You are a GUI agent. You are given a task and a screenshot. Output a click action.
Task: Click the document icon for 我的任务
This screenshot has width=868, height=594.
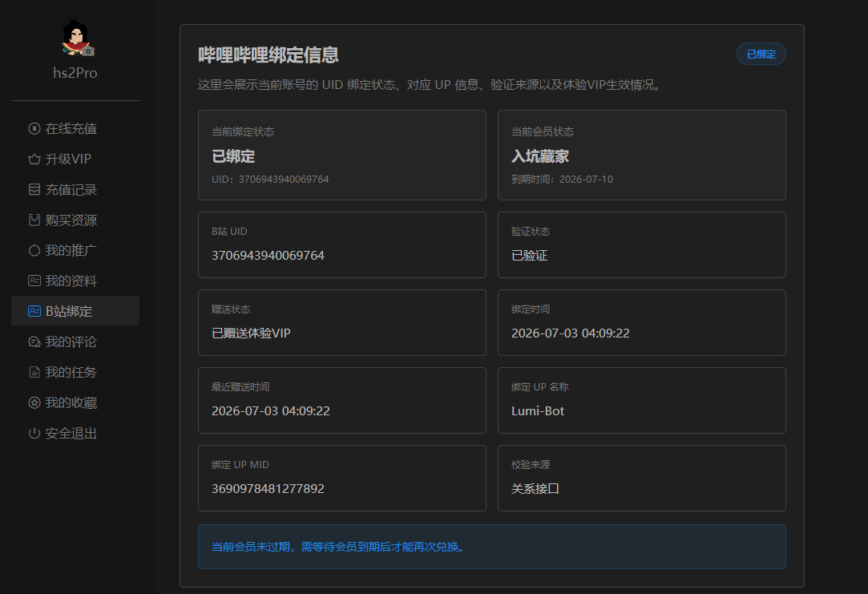34,372
